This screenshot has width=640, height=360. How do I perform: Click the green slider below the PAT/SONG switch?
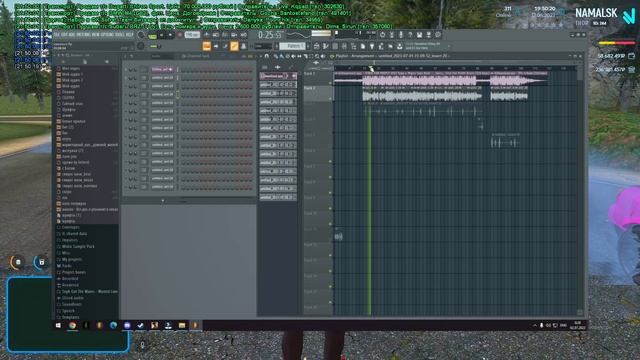153,46
